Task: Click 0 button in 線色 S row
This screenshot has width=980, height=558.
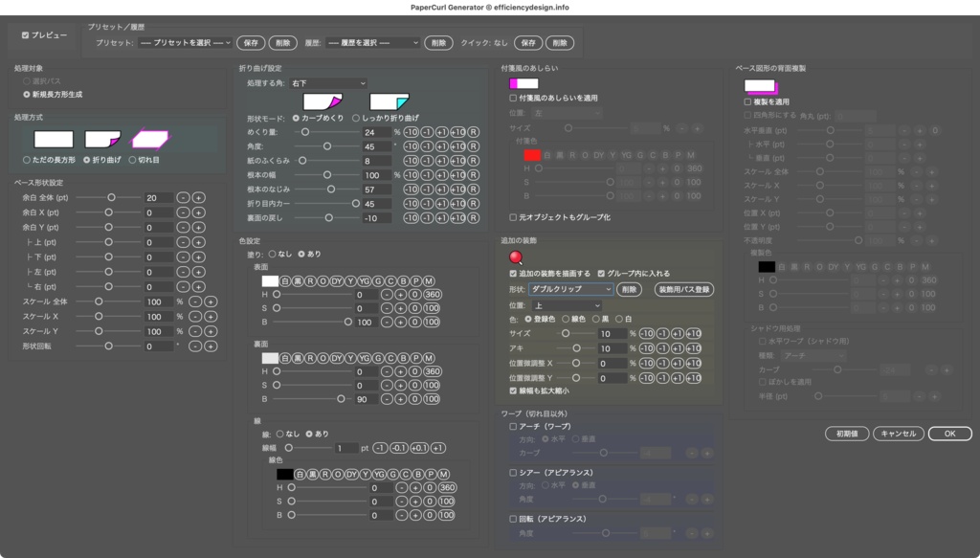Action: pos(430,502)
